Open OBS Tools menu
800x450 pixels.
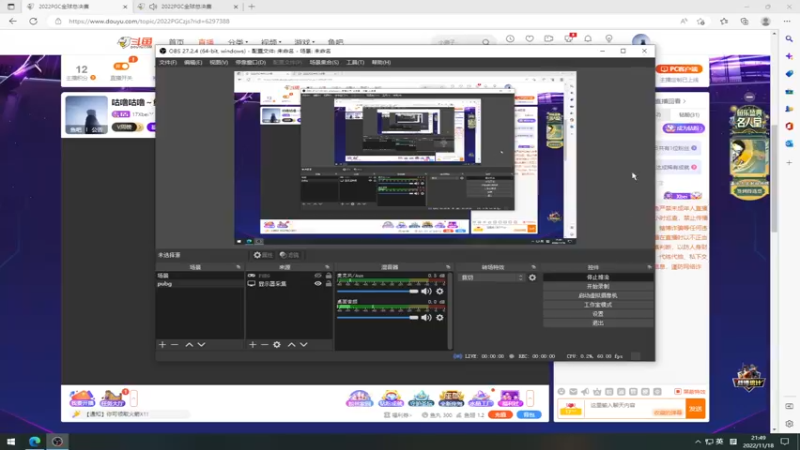pos(355,62)
